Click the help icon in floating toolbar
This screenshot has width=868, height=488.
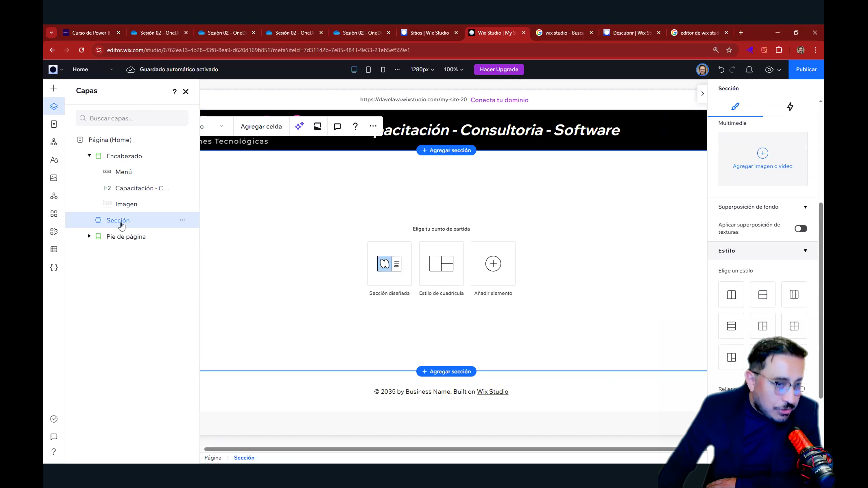pos(355,126)
